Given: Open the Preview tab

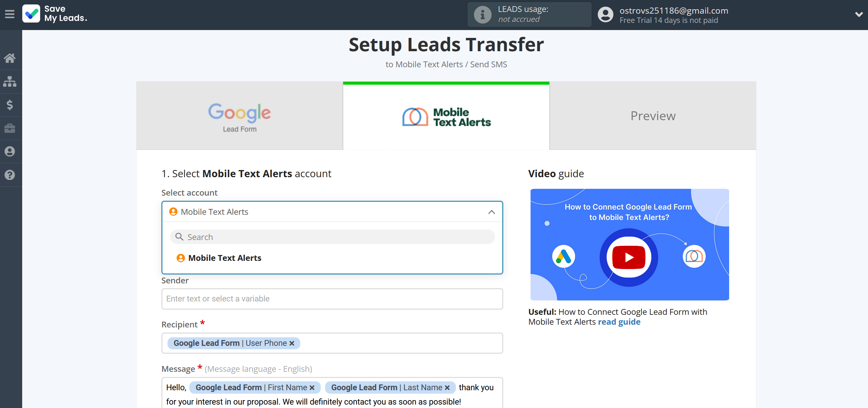Looking at the screenshot, I should tap(653, 116).
